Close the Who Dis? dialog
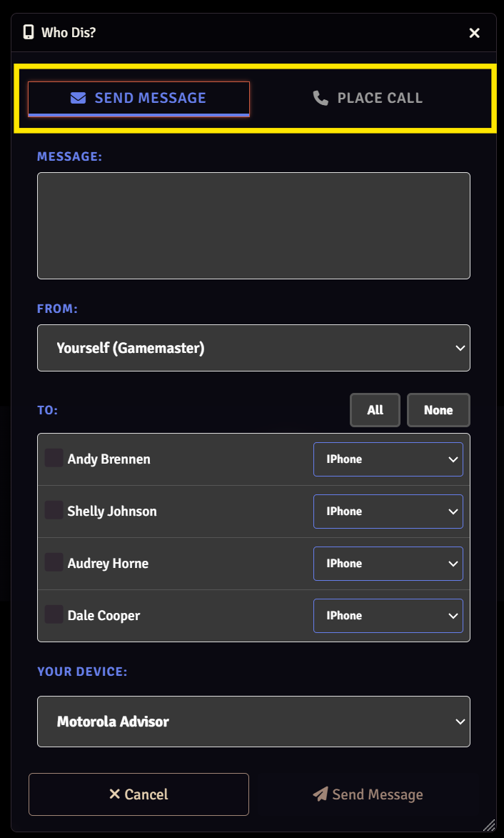 tap(474, 33)
